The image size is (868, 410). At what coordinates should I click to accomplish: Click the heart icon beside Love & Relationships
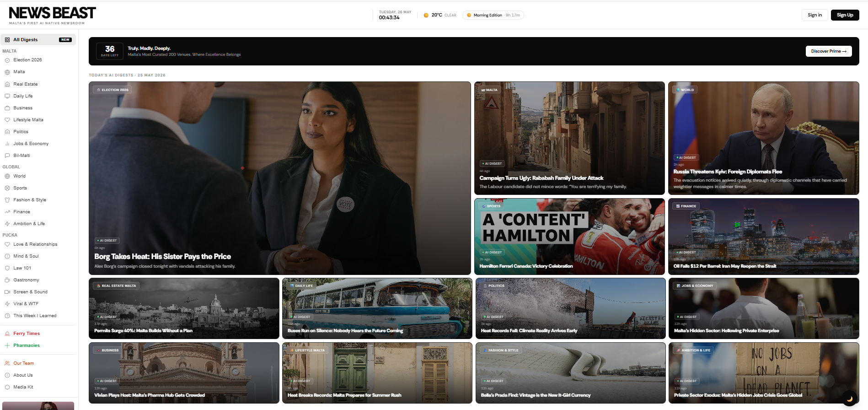click(7, 244)
